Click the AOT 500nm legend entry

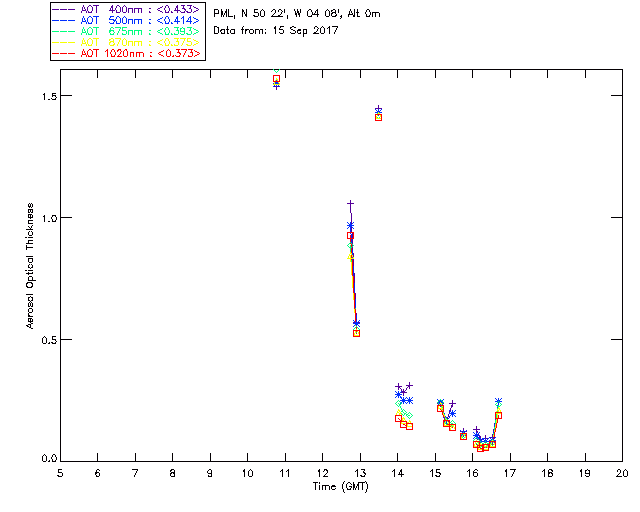pos(127,20)
